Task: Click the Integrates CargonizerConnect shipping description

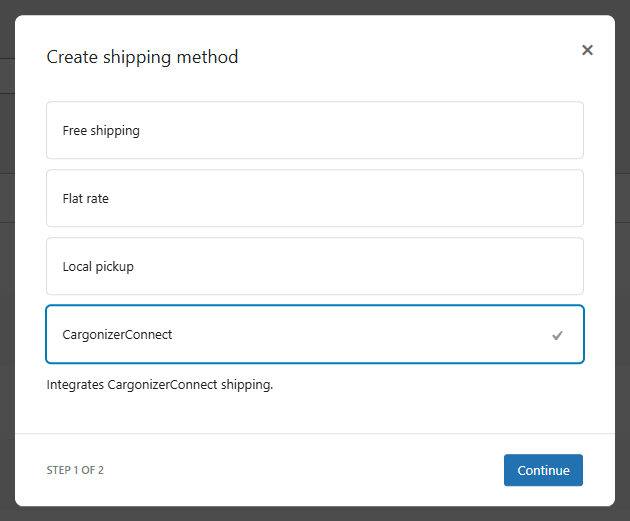Action: coord(159,384)
